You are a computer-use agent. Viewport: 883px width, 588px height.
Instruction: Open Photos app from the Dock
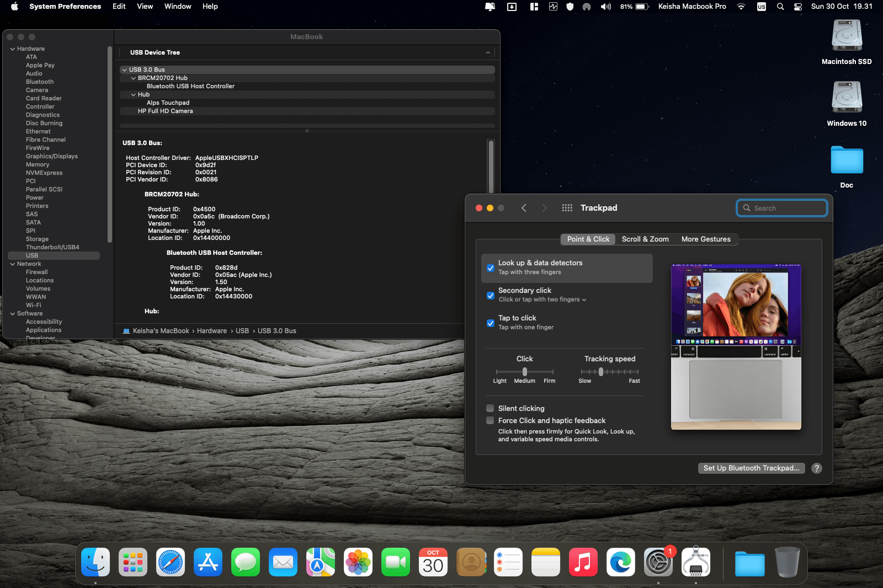[358, 563]
